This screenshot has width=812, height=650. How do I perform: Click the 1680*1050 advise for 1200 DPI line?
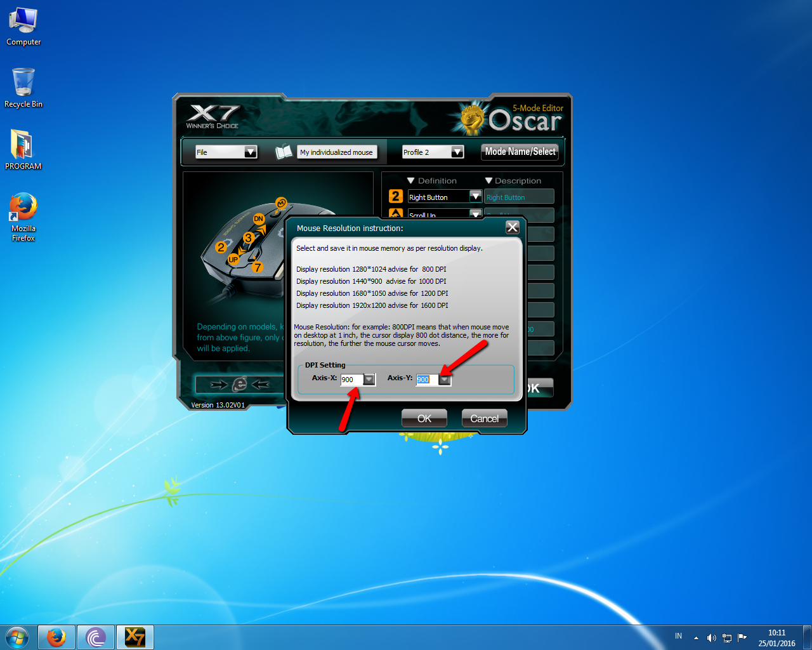point(372,293)
